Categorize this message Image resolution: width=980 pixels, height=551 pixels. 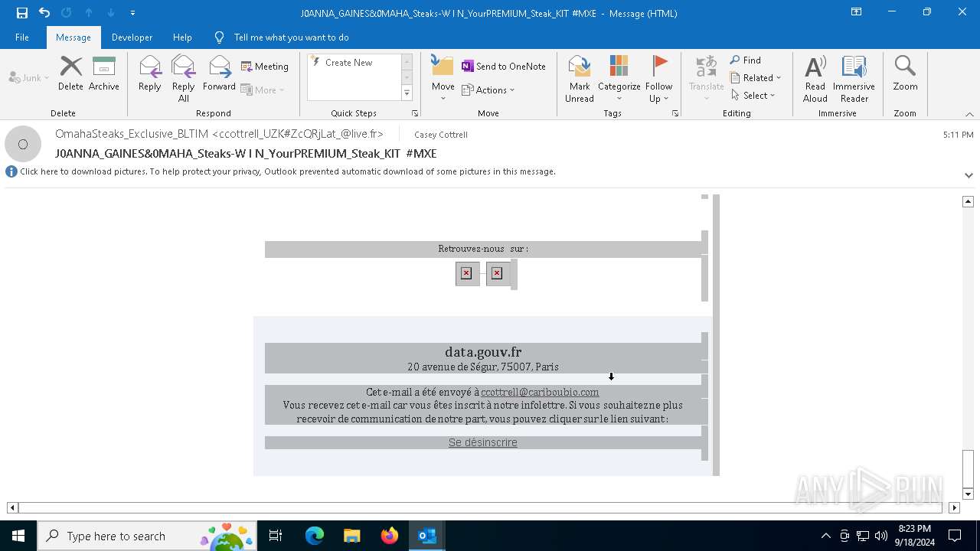(619, 79)
